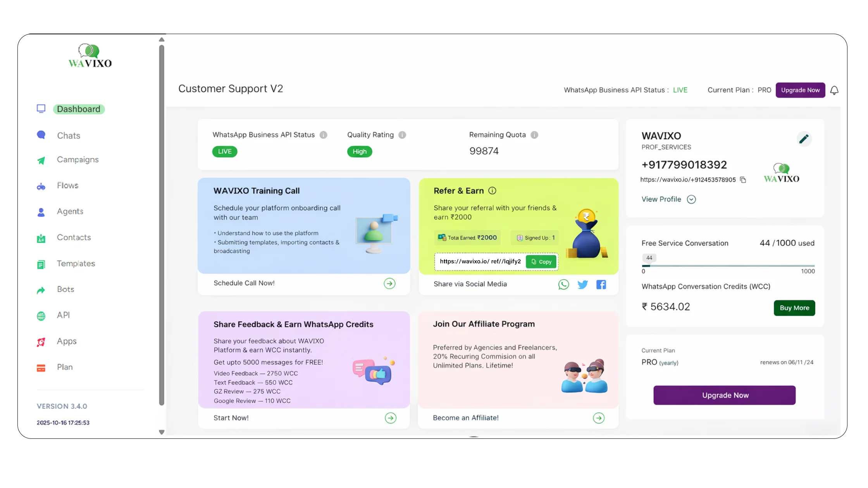Click the Buy More button
868x488 pixels.
tap(794, 308)
